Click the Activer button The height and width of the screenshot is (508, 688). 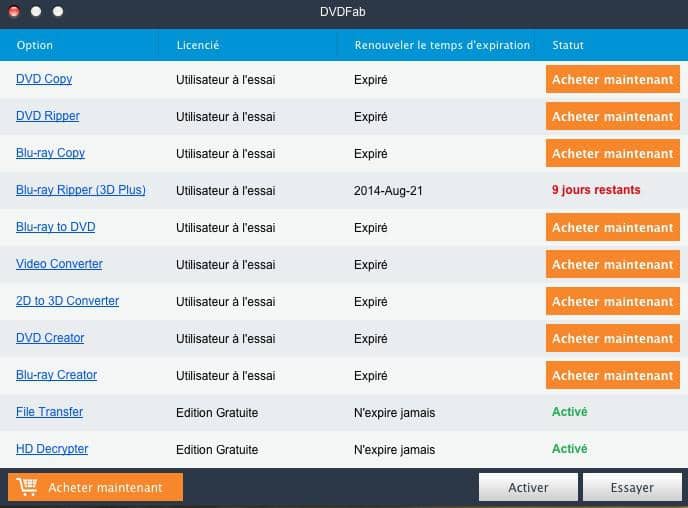tap(528, 487)
